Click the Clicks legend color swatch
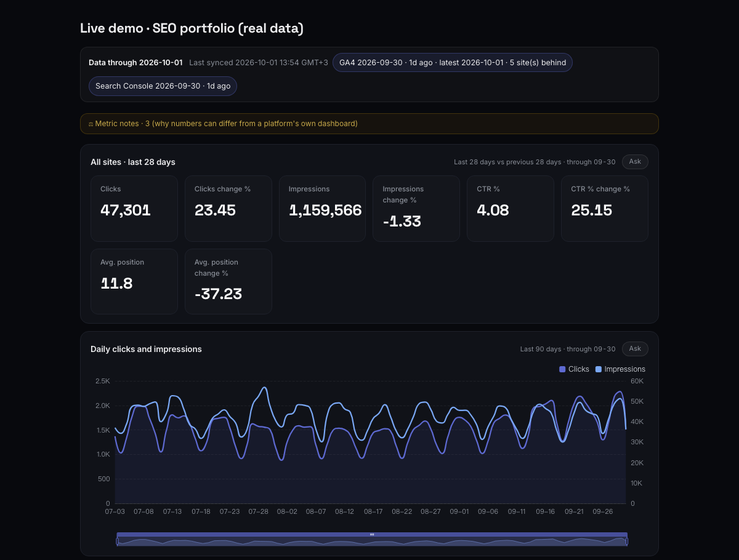The image size is (739, 560). point(562,369)
